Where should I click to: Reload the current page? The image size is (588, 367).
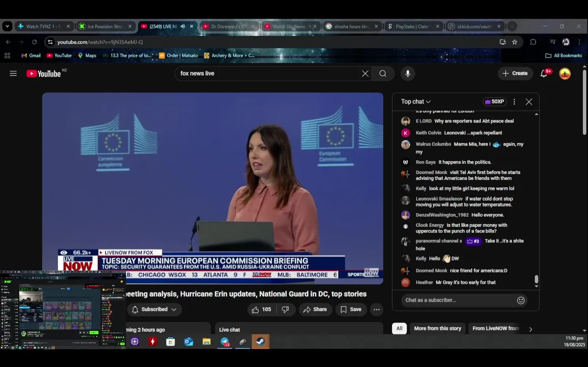click(34, 42)
